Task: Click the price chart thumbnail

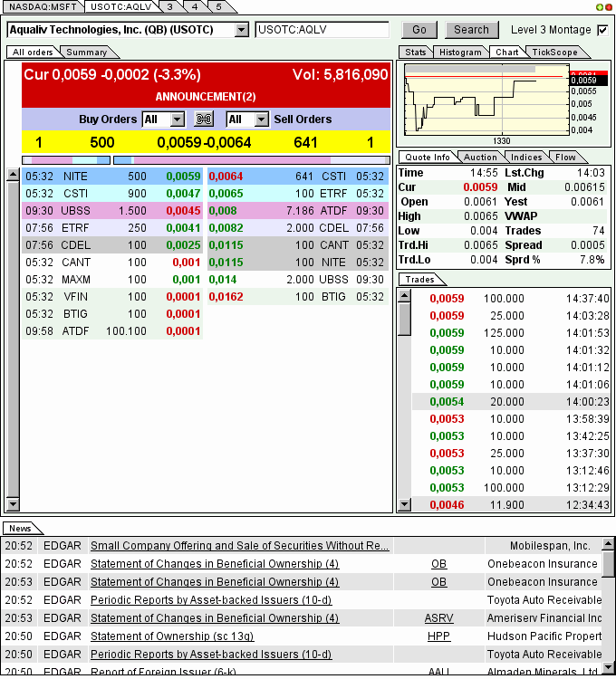Action: coord(486,100)
